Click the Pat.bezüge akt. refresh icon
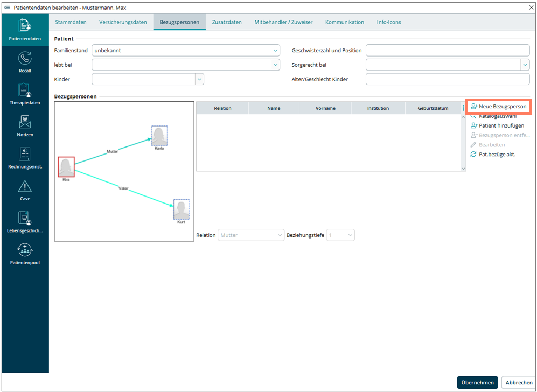The image size is (537, 392). [473, 155]
